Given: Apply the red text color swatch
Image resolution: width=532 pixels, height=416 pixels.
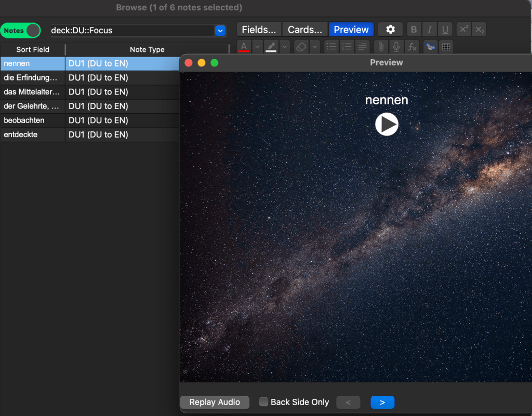Looking at the screenshot, I should 244,47.
